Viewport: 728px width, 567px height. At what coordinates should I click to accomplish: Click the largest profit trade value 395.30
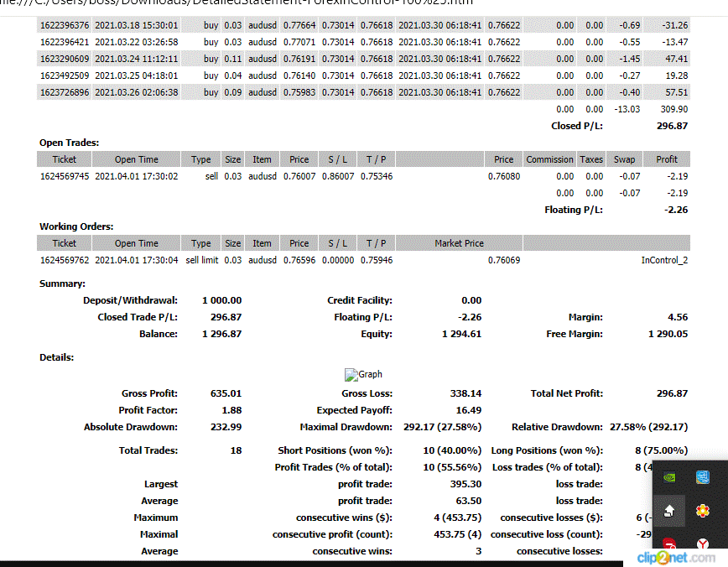tap(465, 484)
